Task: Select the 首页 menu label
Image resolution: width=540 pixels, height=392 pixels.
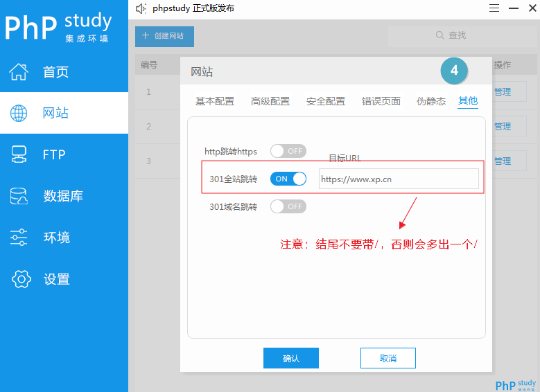Action: coord(55,72)
